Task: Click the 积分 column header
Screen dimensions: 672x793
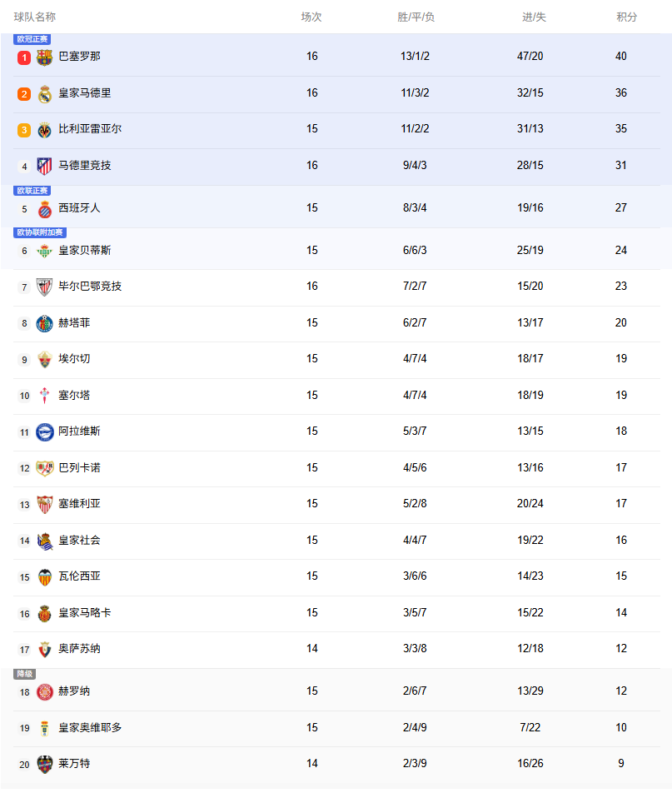Action: tap(626, 17)
